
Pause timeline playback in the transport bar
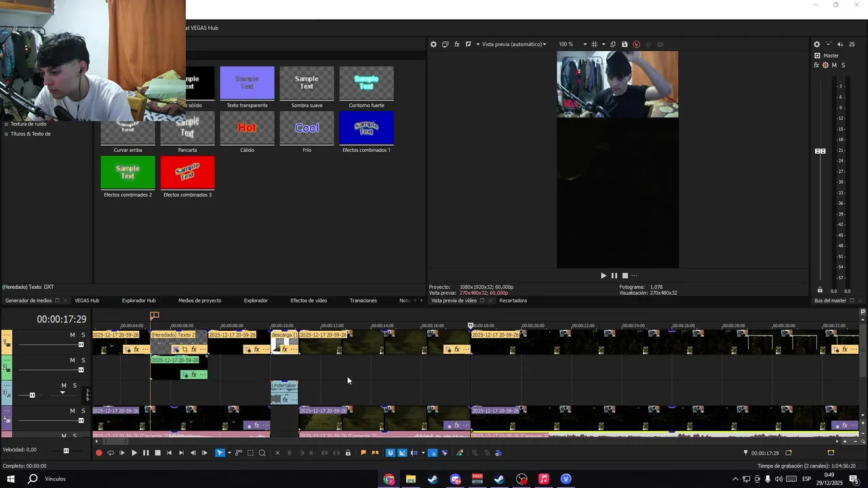click(x=145, y=453)
